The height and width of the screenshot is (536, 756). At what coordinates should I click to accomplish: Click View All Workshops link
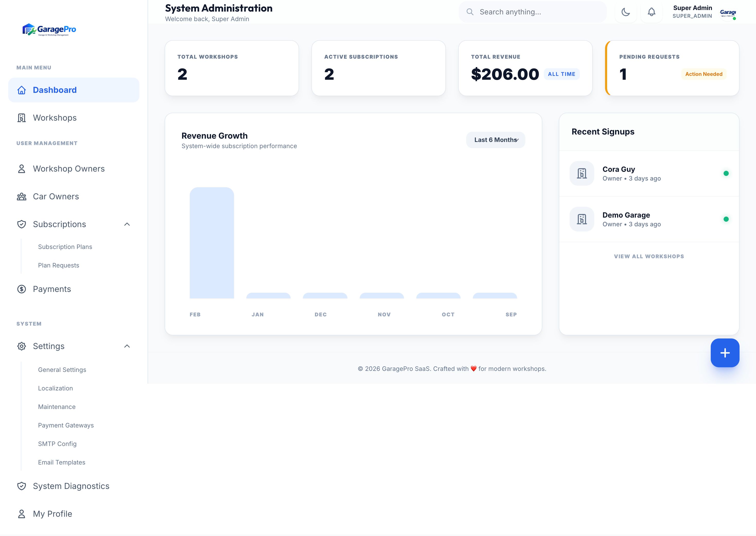click(649, 256)
